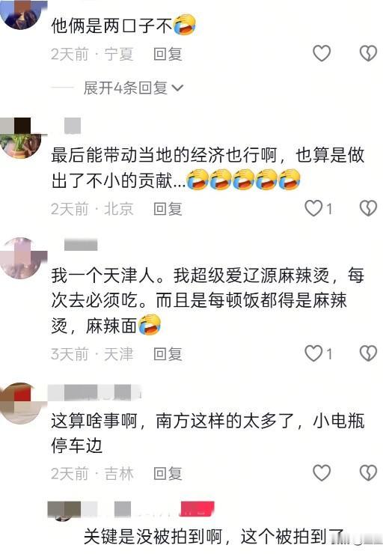Reply to the Tianjin comment via 回复

pyautogui.click(x=168, y=354)
